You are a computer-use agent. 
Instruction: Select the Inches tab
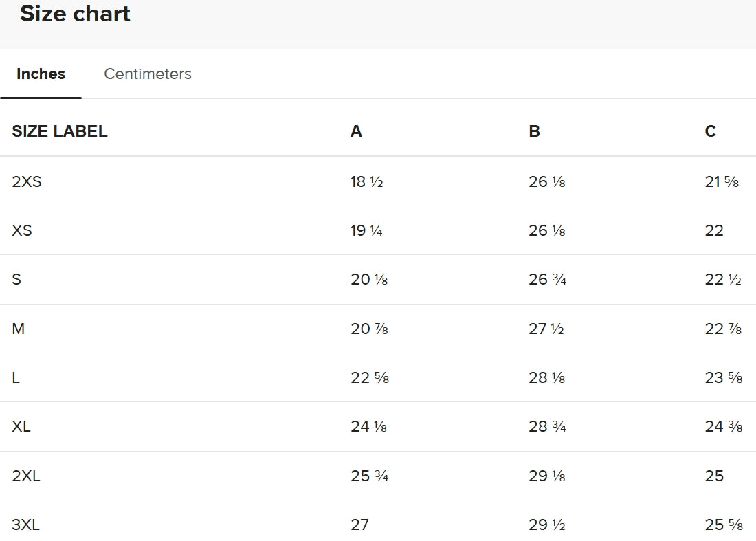[x=41, y=74]
